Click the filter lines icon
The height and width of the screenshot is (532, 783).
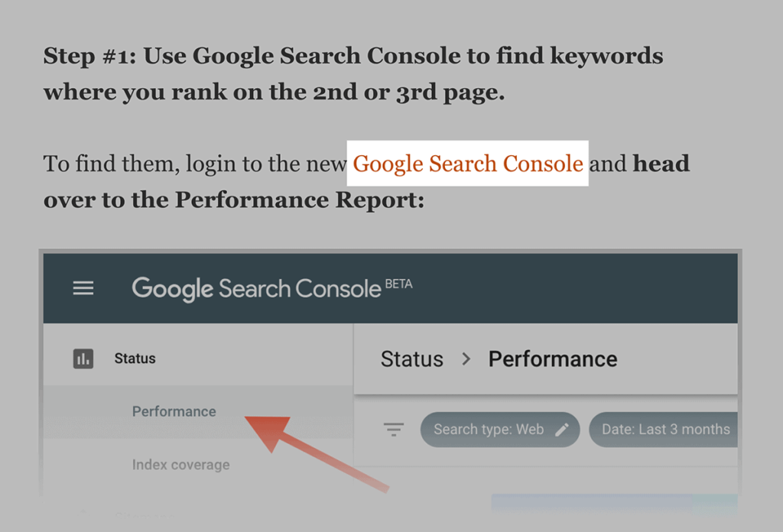point(394,430)
